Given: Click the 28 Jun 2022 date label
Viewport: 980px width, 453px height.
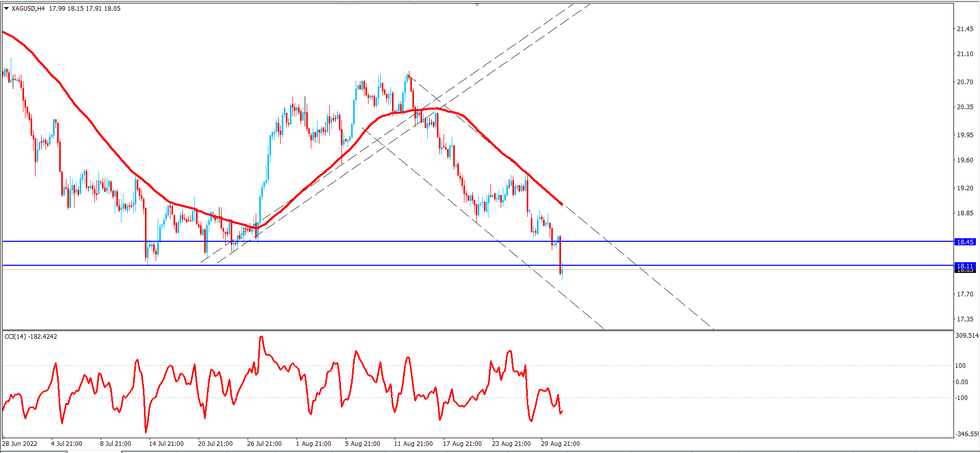Looking at the screenshot, I should pos(20,444).
